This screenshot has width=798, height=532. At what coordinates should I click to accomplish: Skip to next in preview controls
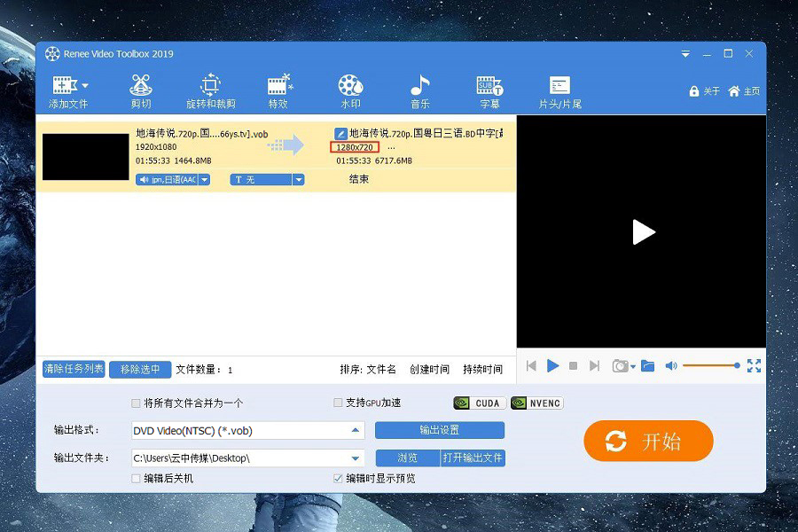[x=594, y=365]
